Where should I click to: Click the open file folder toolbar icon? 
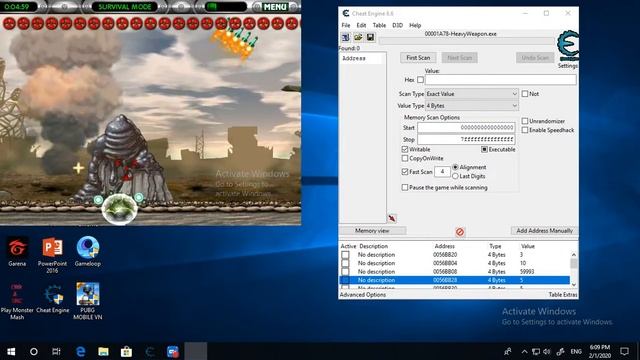358,38
